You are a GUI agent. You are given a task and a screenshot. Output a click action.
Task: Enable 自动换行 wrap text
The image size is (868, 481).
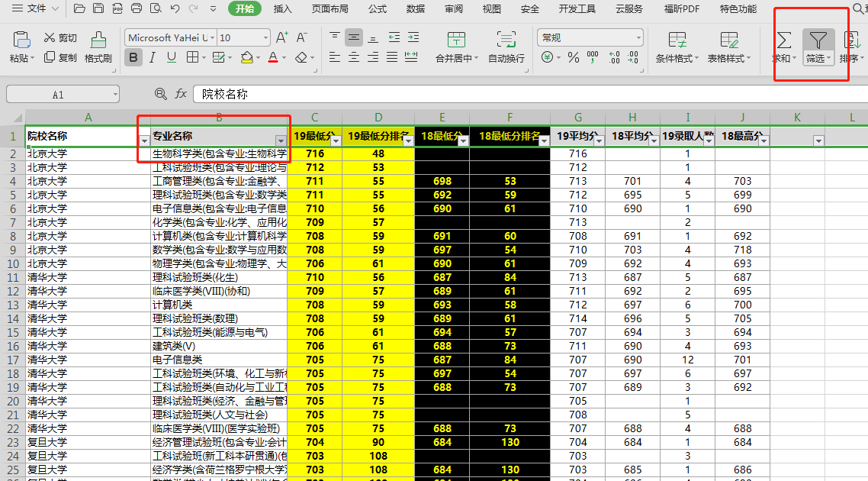pyautogui.click(x=507, y=44)
